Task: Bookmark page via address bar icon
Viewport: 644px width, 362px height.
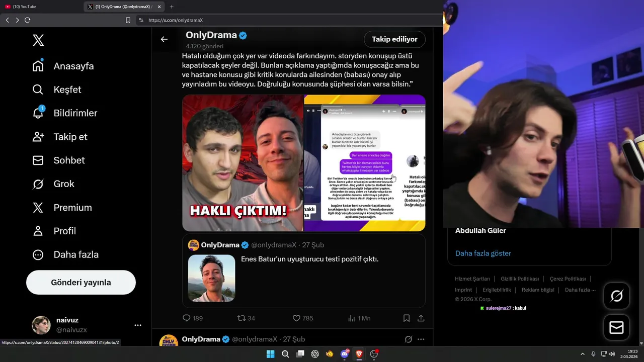Action: [x=128, y=20]
